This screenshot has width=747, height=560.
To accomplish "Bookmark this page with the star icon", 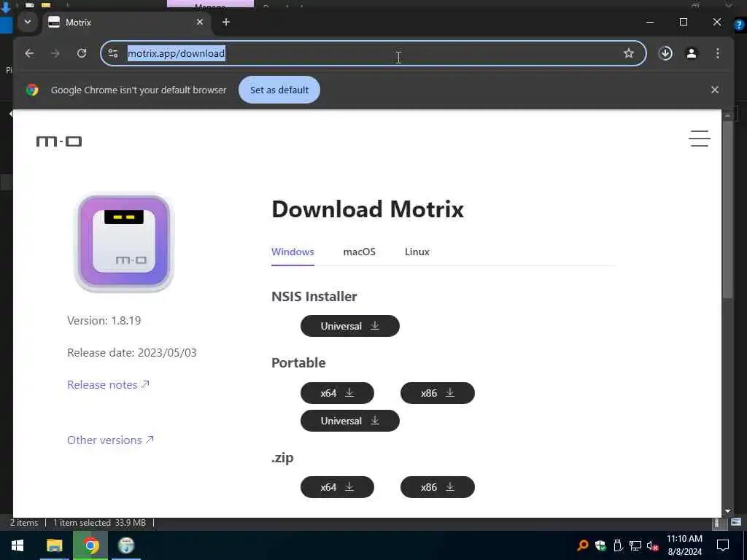I will pos(629,53).
